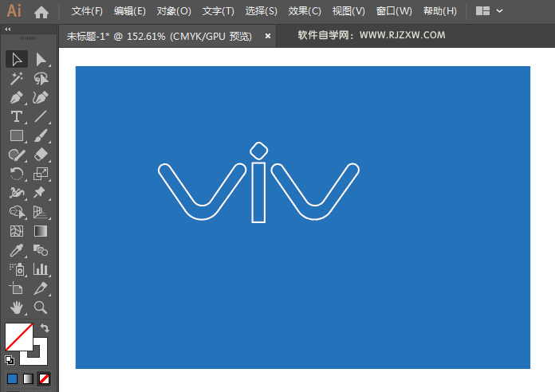The image size is (555, 392).
Task: Choose the Scale tool
Action: (41, 174)
